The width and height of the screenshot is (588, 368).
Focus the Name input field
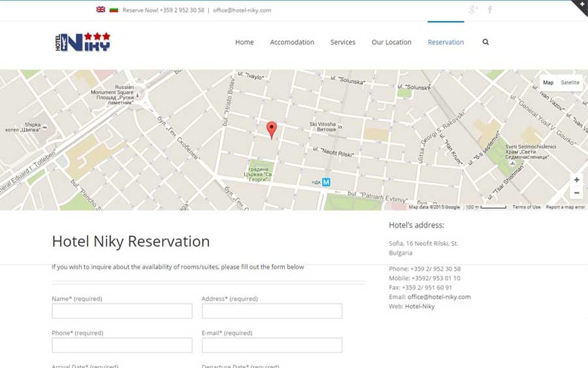pyautogui.click(x=122, y=311)
